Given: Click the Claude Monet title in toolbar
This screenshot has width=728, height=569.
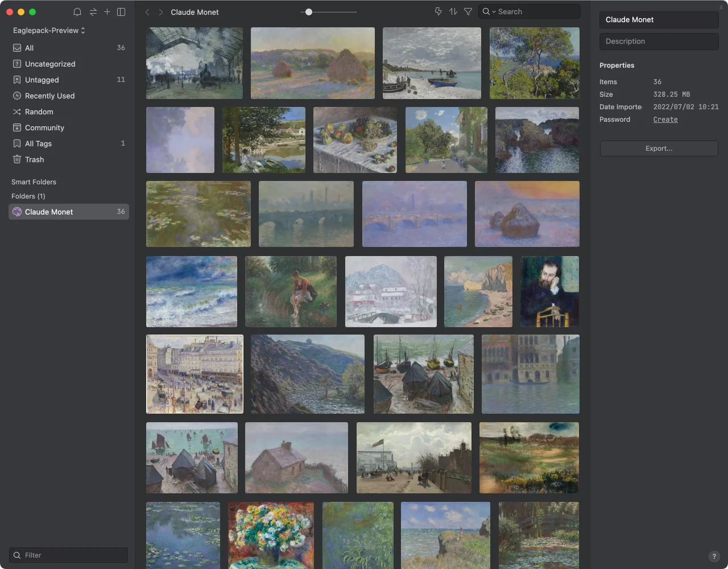Looking at the screenshot, I should click(195, 12).
